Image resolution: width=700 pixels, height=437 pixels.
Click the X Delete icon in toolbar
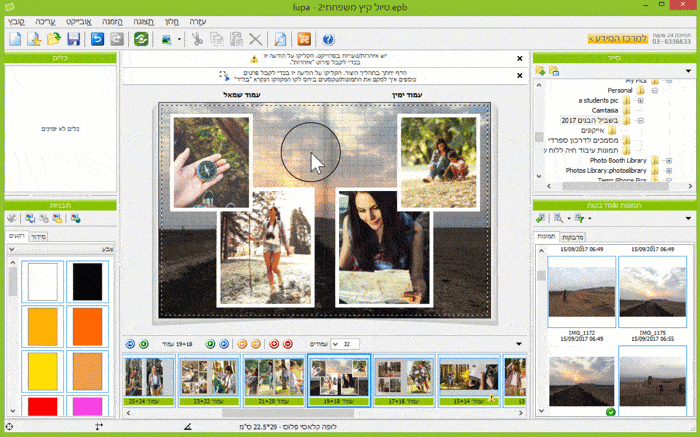click(255, 39)
